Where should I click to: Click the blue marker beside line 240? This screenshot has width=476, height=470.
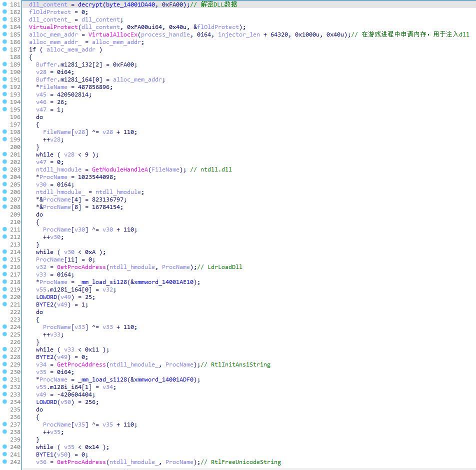coord(4,446)
